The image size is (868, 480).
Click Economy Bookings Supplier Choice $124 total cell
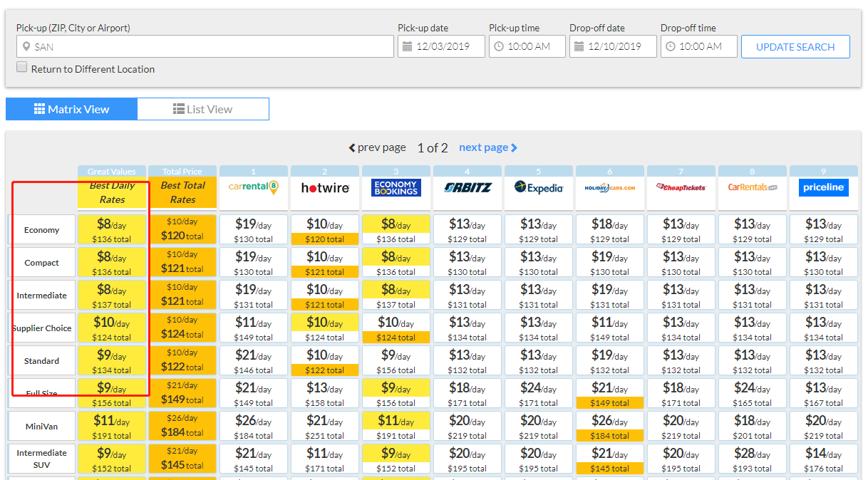pyautogui.click(x=396, y=328)
